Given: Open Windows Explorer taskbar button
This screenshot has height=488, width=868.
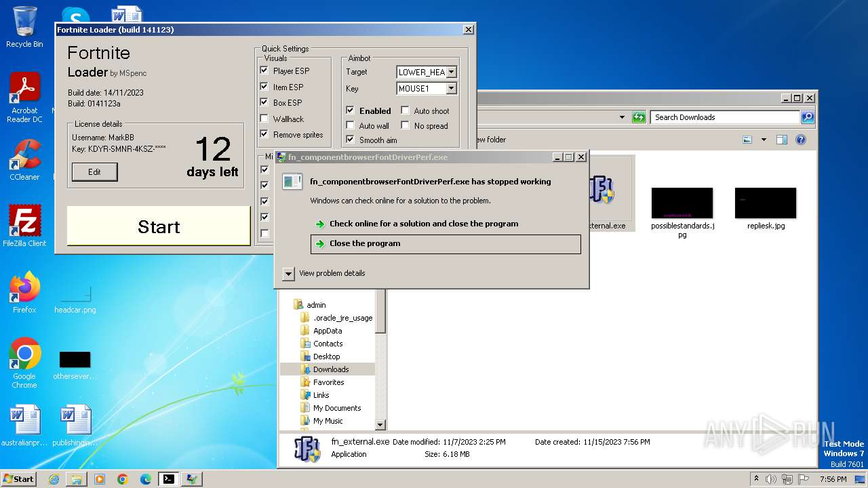Looking at the screenshot, I should click(77, 479).
